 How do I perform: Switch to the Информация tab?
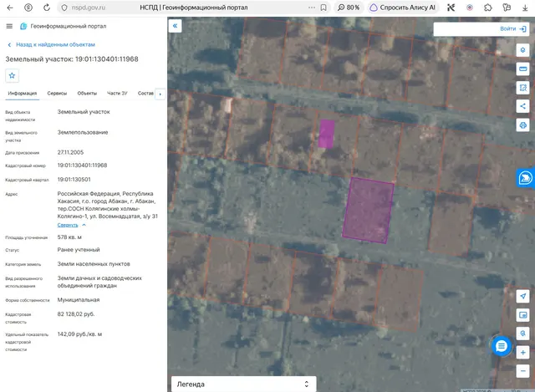pyautogui.click(x=23, y=93)
